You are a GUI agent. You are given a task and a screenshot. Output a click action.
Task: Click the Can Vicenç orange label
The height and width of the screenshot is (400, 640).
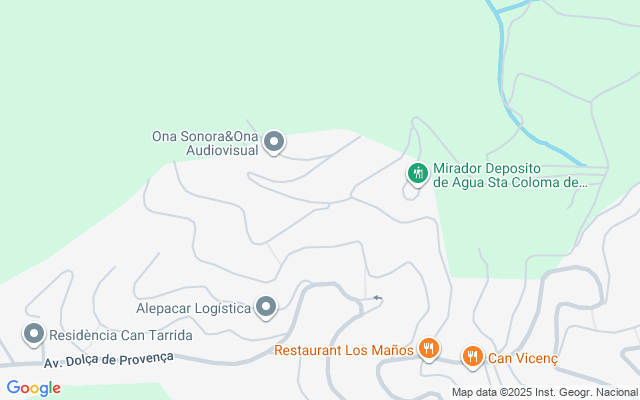[523, 358]
